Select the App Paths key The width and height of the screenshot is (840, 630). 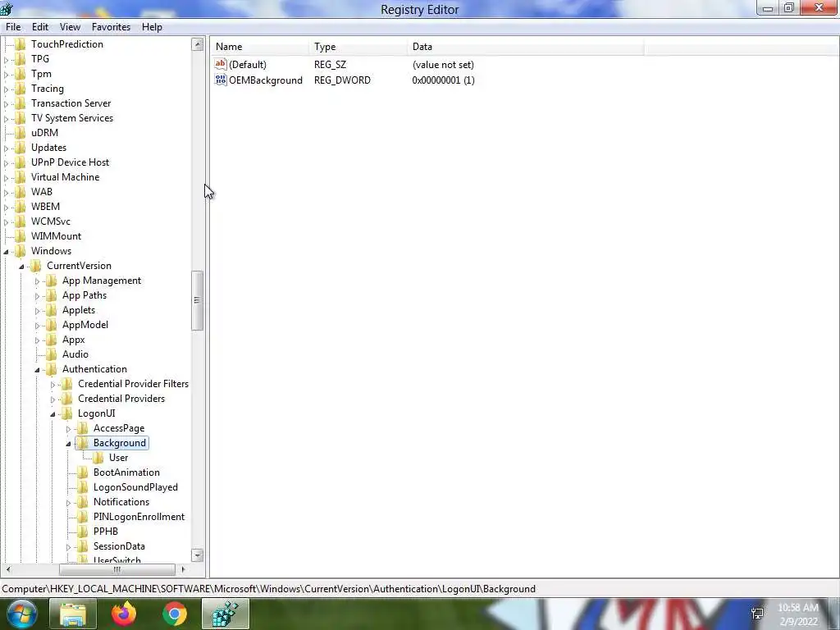coord(84,295)
